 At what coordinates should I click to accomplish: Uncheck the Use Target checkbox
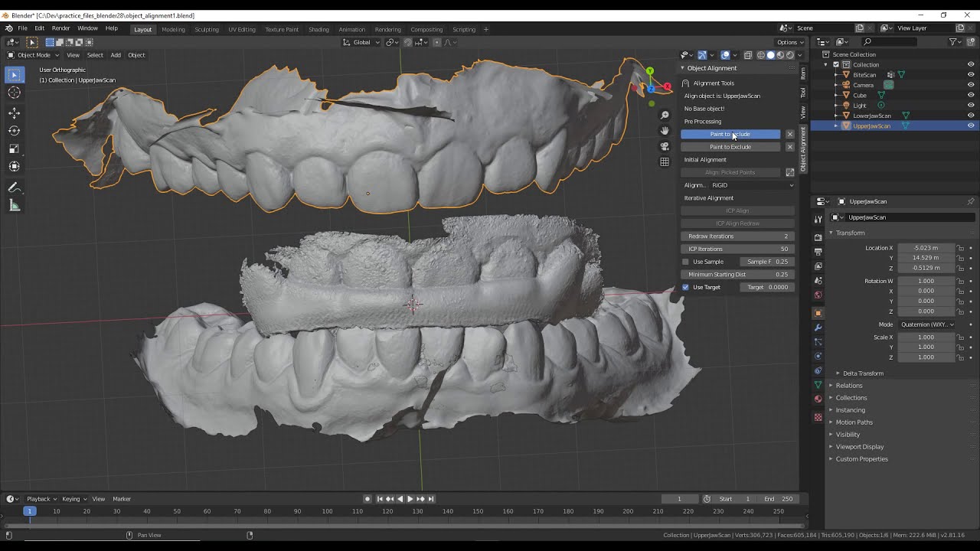coord(686,287)
